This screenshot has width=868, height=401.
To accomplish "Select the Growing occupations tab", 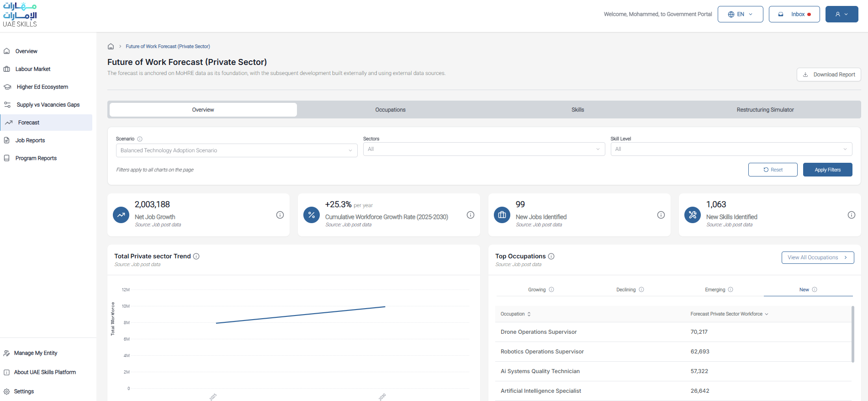I will [537, 290].
